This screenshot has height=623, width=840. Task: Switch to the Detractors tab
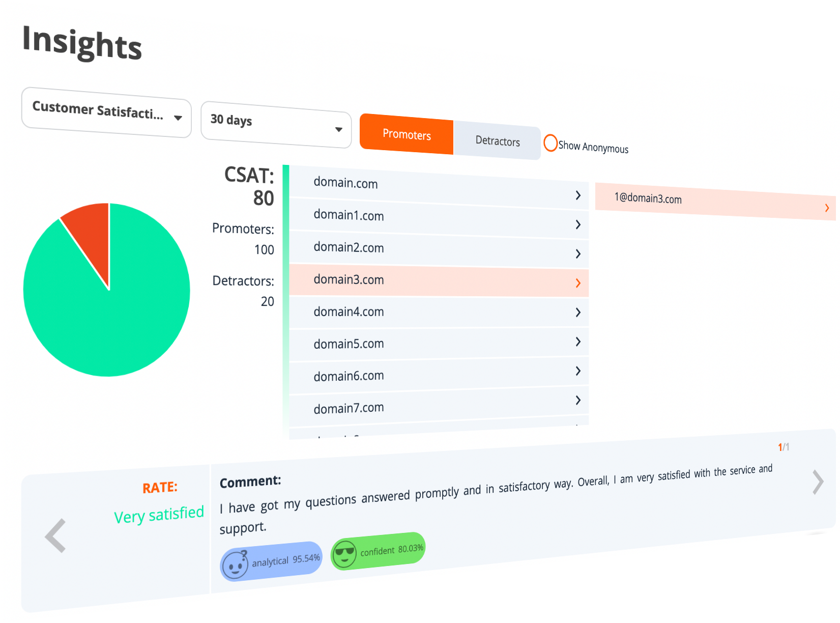click(x=497, y=141)
